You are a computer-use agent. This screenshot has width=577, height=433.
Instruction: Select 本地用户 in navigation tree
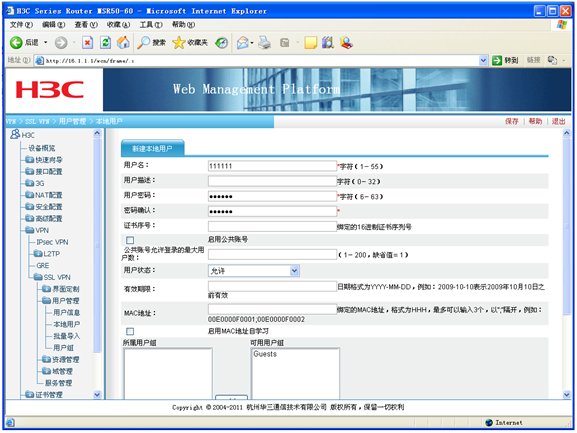tap(67, 324)
